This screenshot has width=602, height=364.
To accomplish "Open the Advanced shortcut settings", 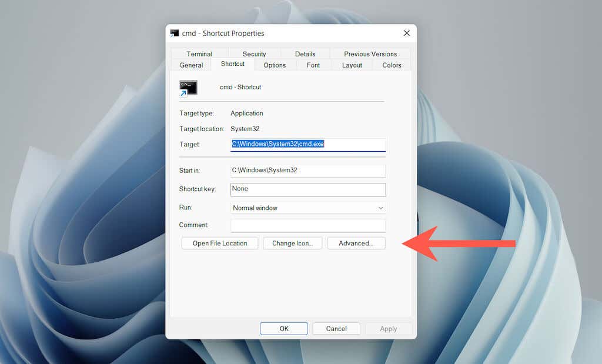I will [x=356, y=243].
